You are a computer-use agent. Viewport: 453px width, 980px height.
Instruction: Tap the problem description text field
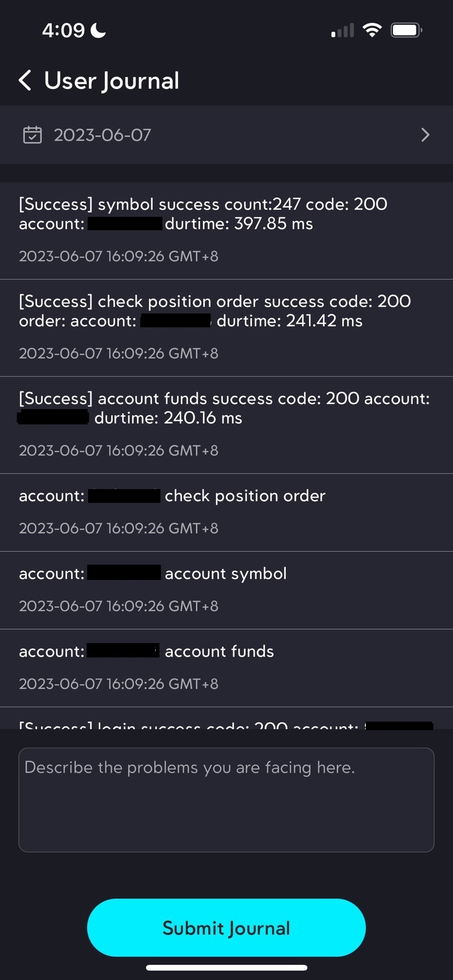tap(226, 799)
